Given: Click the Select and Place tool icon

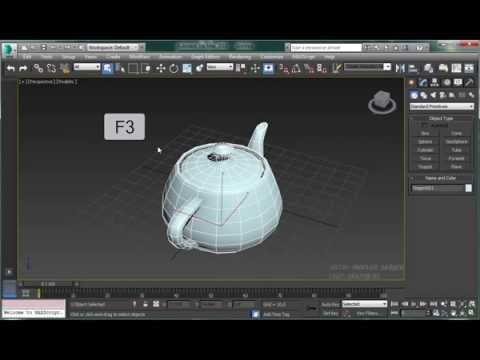Looking at the screenshot, I should (199, 68).
